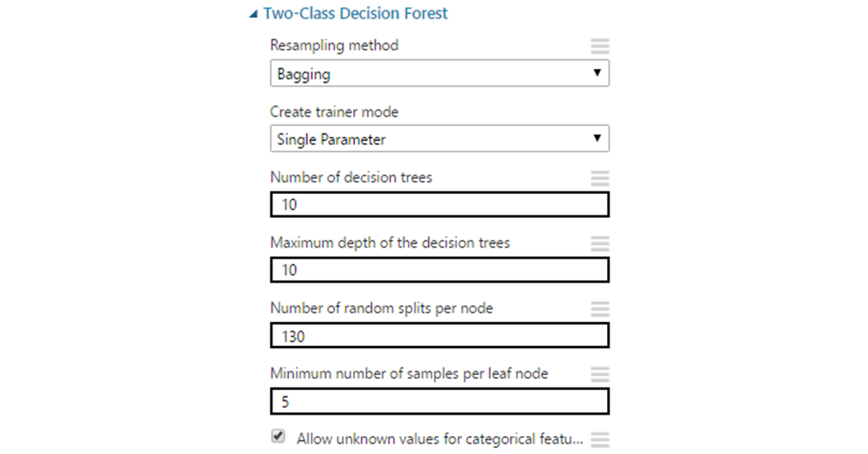Screen dimensions: 868x454
Task: Click the Maximum depth parameter menu icon
Action: pyautogui.click(x=600, y=243)
